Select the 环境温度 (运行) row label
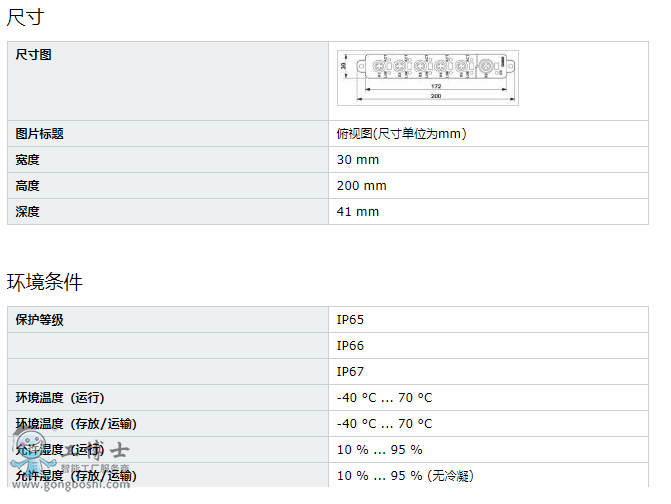Viewport: 671px width, 504px height. point(60,398)
